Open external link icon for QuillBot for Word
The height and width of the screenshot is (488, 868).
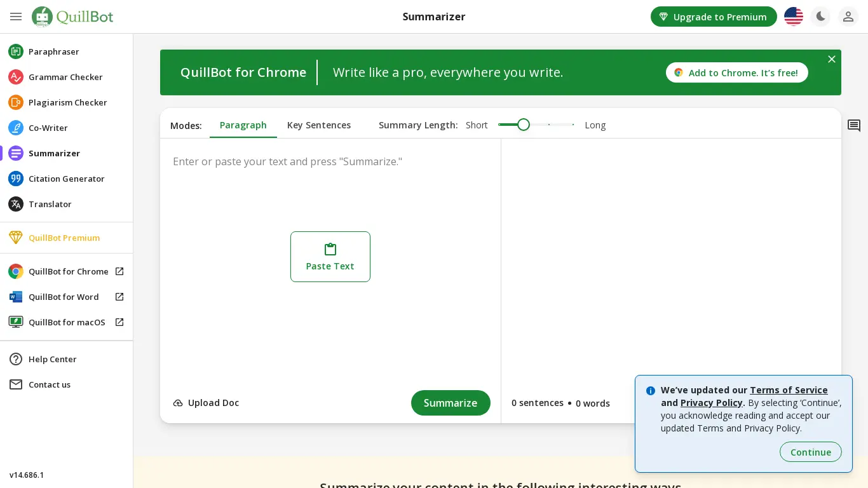pyautogui.click(x=119, y=297)
